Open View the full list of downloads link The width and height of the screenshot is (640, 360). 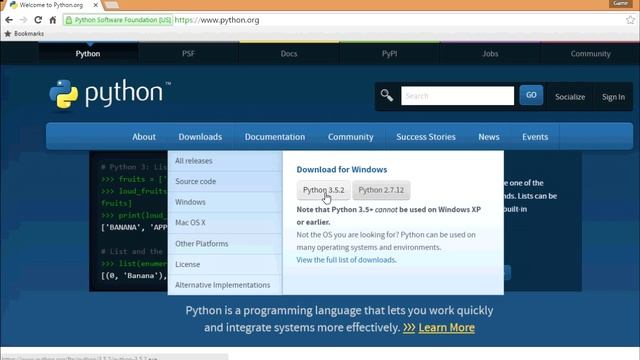346,260
